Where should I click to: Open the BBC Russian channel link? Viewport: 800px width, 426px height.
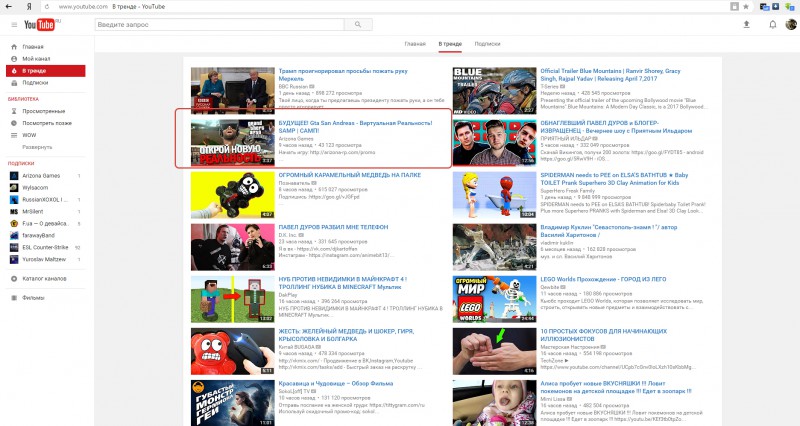[293, 86]
